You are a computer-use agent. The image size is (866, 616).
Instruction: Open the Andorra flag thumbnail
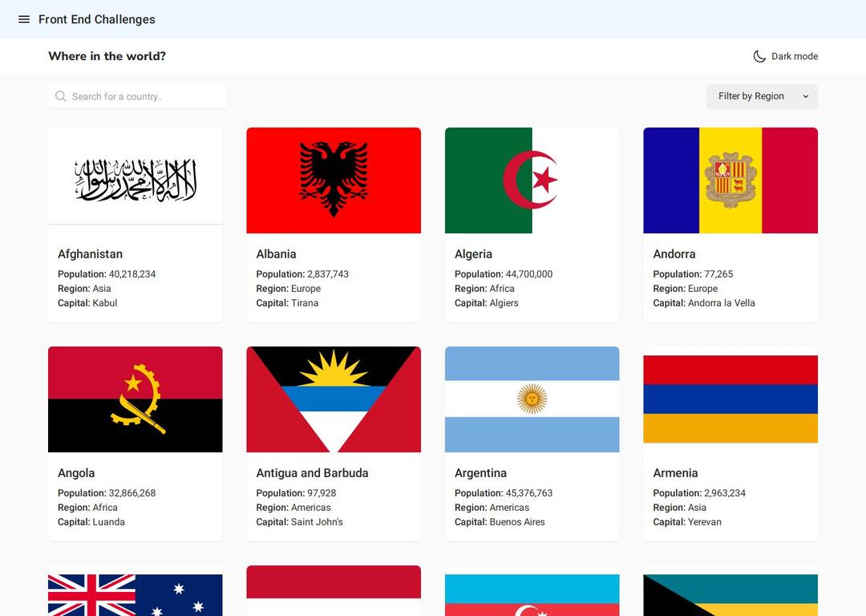730,180
